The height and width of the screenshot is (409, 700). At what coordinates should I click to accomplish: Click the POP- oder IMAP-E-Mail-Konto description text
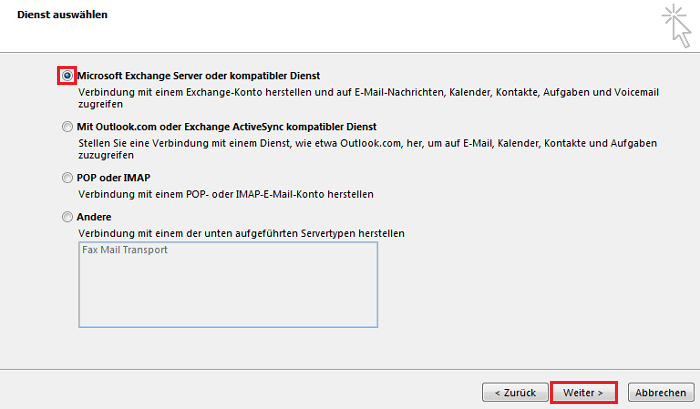pyautogui.click(x=226, y=194)
